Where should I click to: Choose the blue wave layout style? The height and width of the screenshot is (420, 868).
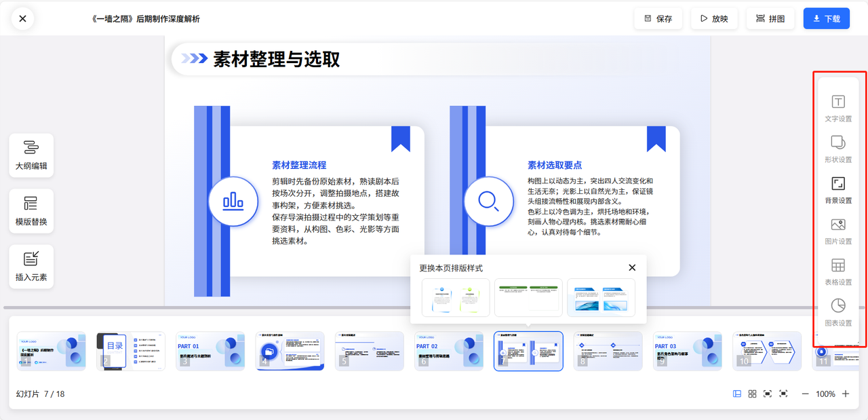pos(601,297)
